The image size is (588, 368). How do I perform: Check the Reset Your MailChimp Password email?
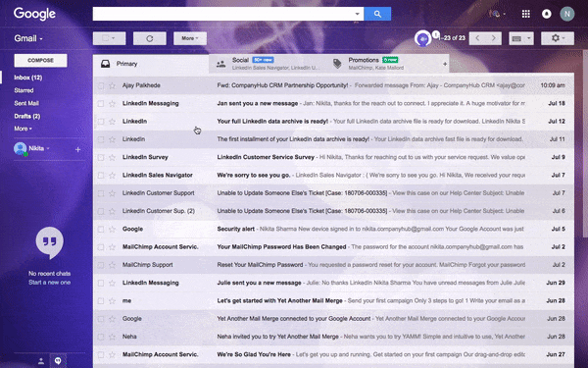click(101, 265)
